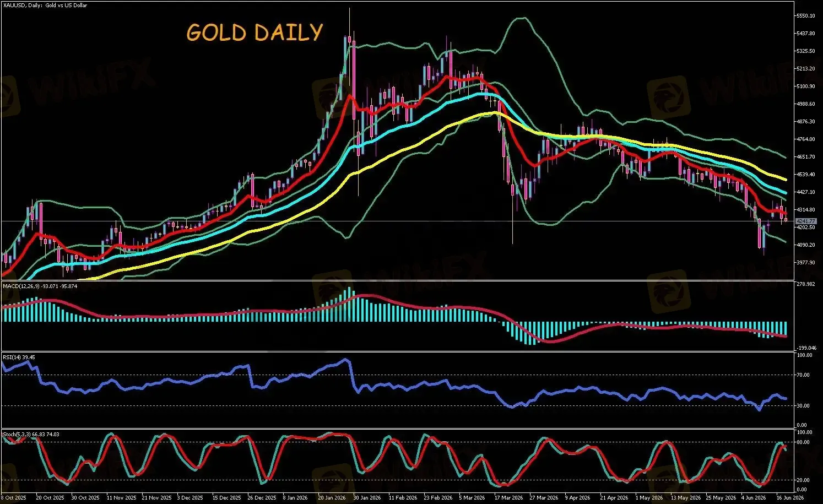823x504 pixels.
Task: Click the "XAUUSD, Daily: Gold vs US Dollar" chart header
Action: [x=45, y=6]
